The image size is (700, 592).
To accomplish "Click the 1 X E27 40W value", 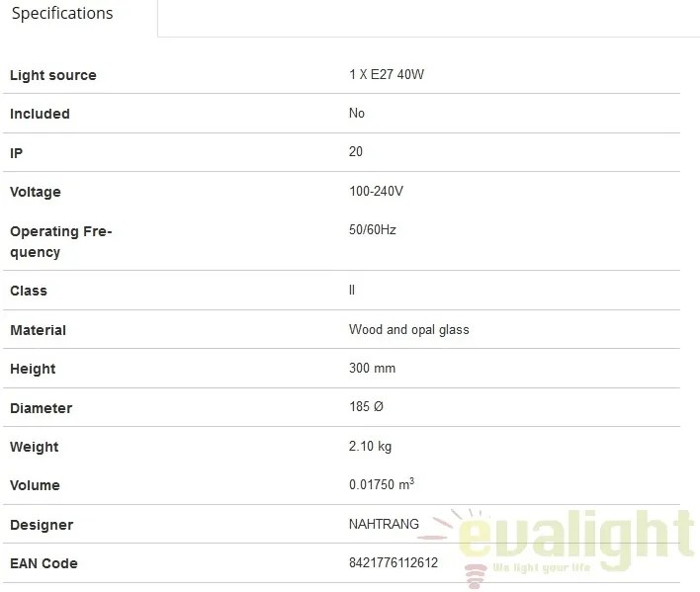I will click(x=387, y=74).
